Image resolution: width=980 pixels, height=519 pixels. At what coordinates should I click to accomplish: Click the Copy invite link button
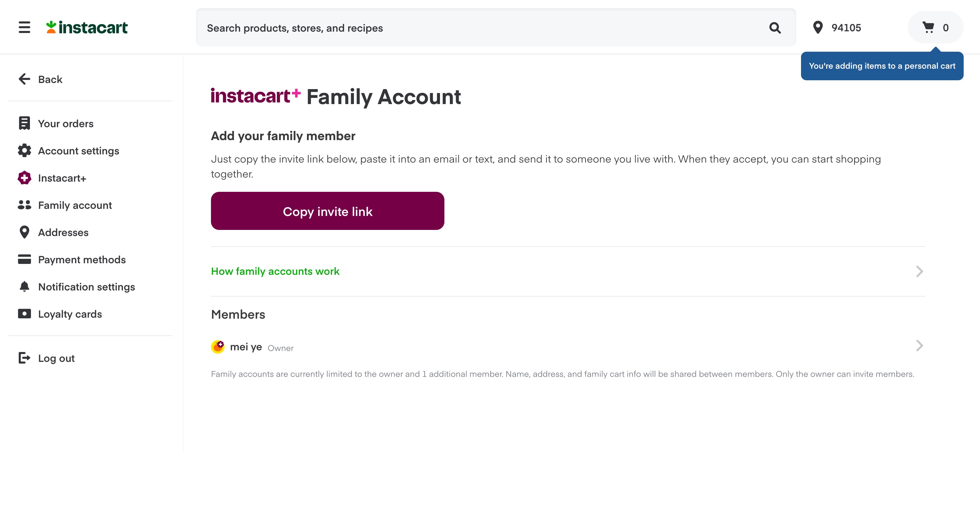(328, 211)
